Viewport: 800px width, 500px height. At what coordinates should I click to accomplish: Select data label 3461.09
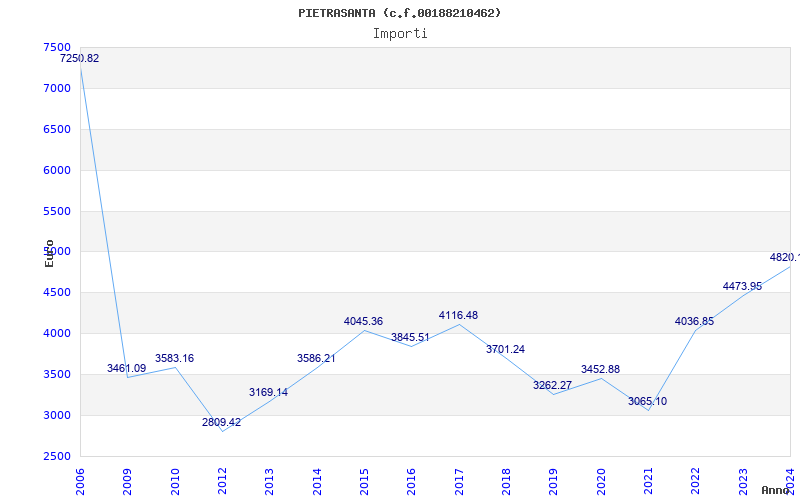pyautogui.click(x=127, y=368)
